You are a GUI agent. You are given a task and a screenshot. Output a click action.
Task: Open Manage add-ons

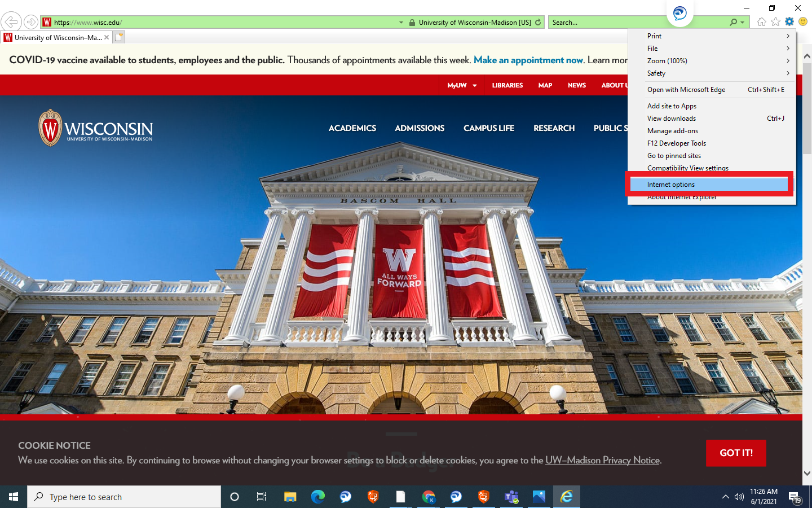(712, 131)
